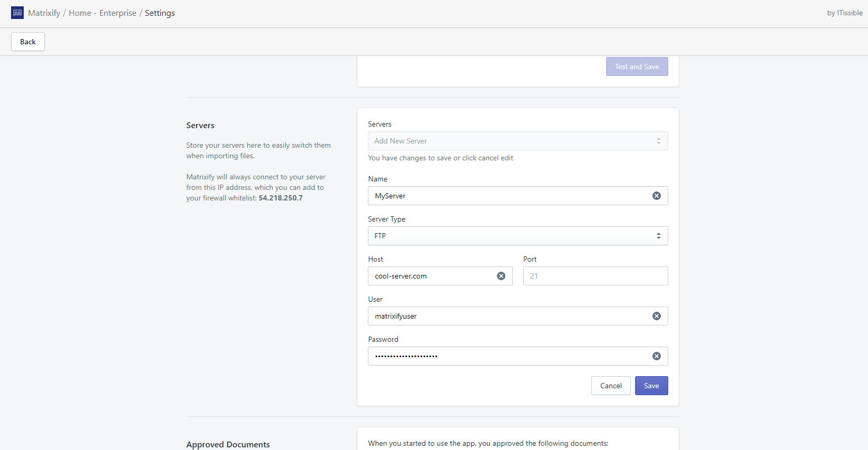Screen dimensions: 868x450
Task: Click into the Host text field
Action: 432,276
